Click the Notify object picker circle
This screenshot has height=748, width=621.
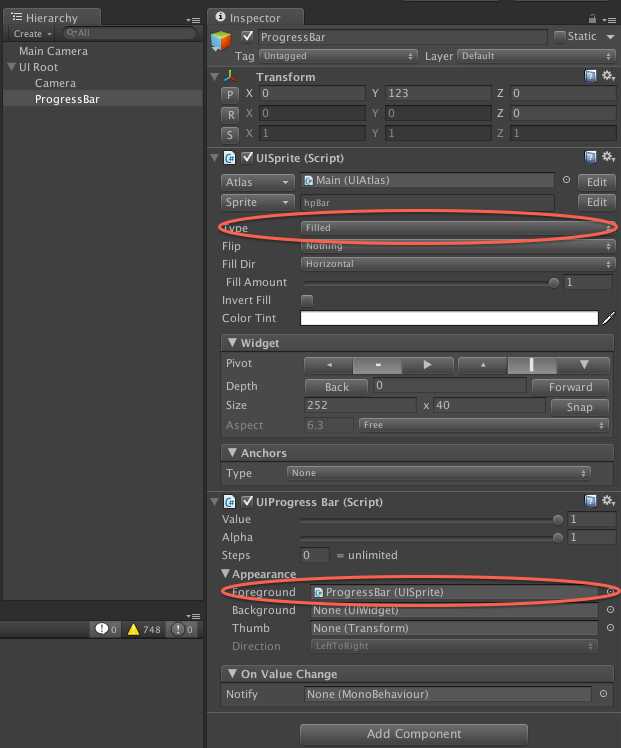(x=603, y=694)
